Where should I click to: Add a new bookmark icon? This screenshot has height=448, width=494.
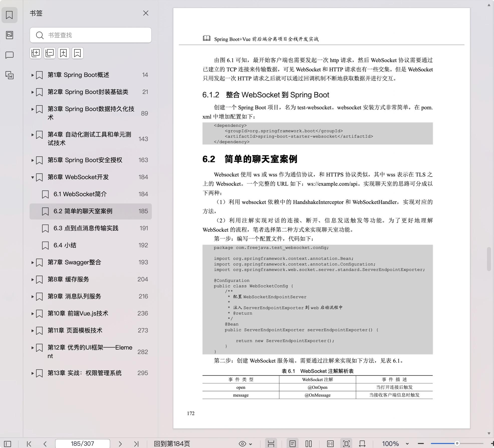[x=64, y=53]
